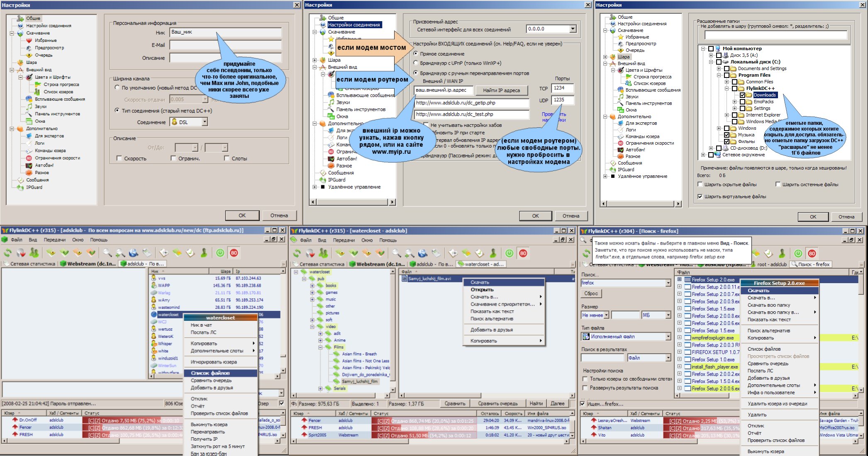
Task: Click the magnifier search icon in the adslclub window toolbar
Action: coord(107,253)
